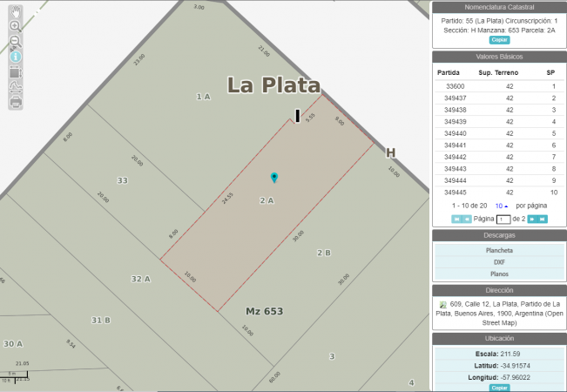Open the Planos download
The width and height of the screenshot is (567, 392).
(x=499, y=274)
